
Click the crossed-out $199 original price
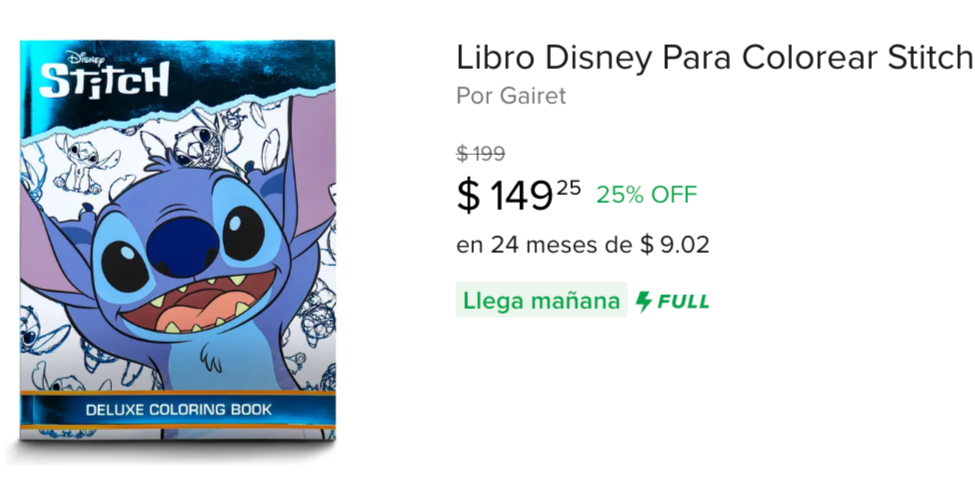point(481,153)
